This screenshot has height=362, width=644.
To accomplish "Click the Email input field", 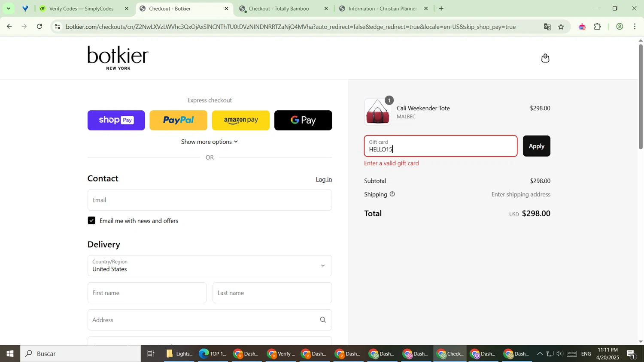I will [x=210, y=200].
